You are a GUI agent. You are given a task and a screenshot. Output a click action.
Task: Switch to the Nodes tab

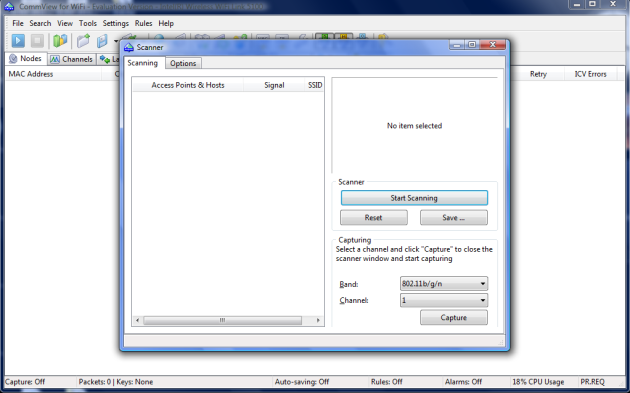pos(26,59)
